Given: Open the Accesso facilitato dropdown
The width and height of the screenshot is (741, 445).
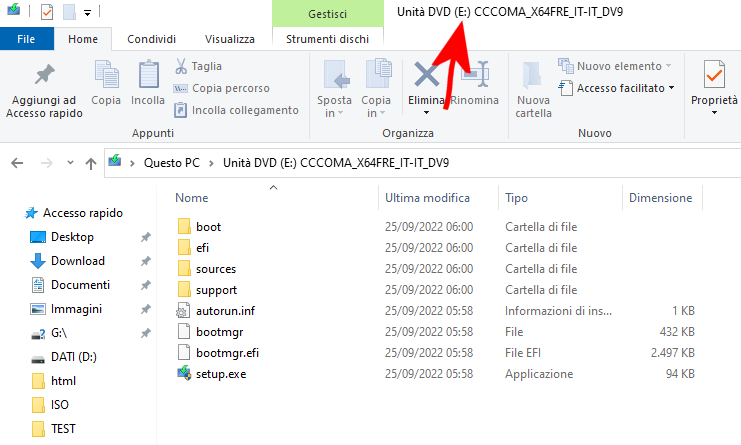Looking at the screenshot, I should click(x=616, y=88).
